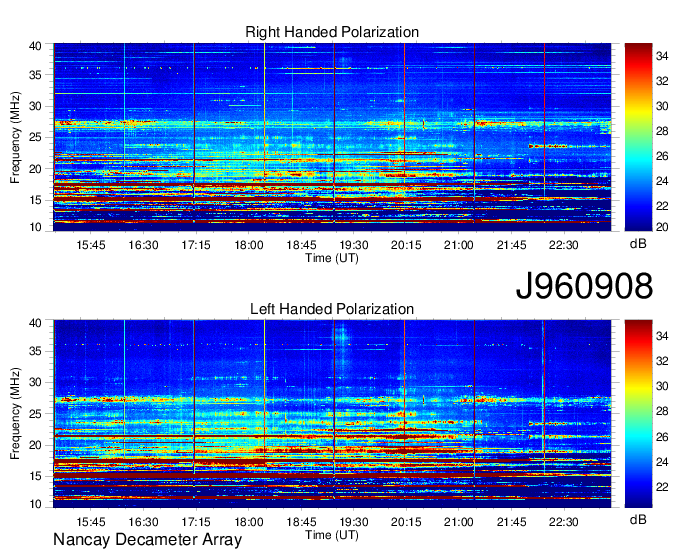Click the 19:30 tick of the Left Handed plot
This screenshot has height=552, width=680.
pyautogui.click(x=353, y=521)
